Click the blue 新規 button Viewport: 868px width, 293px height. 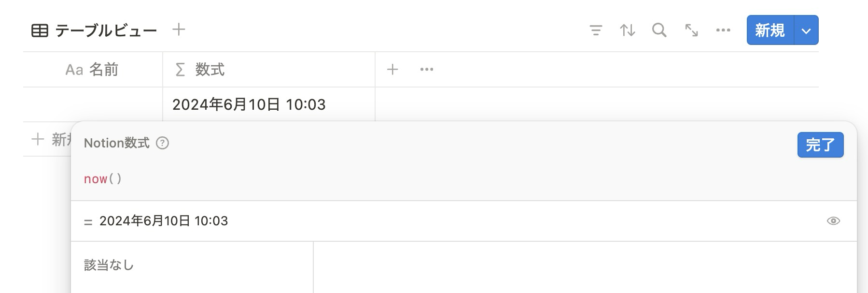pyautogui.click(x=770, y=30)
